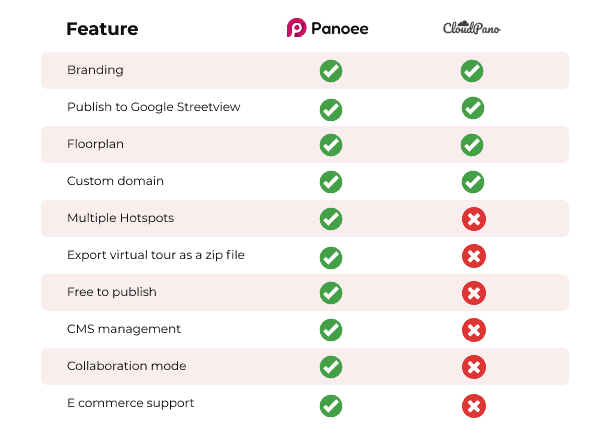Image resolution: width=609 pixels, height=441 pixels.
Task: Click the Publish to Google Streetview label
Action: click(x=154, y=107)
